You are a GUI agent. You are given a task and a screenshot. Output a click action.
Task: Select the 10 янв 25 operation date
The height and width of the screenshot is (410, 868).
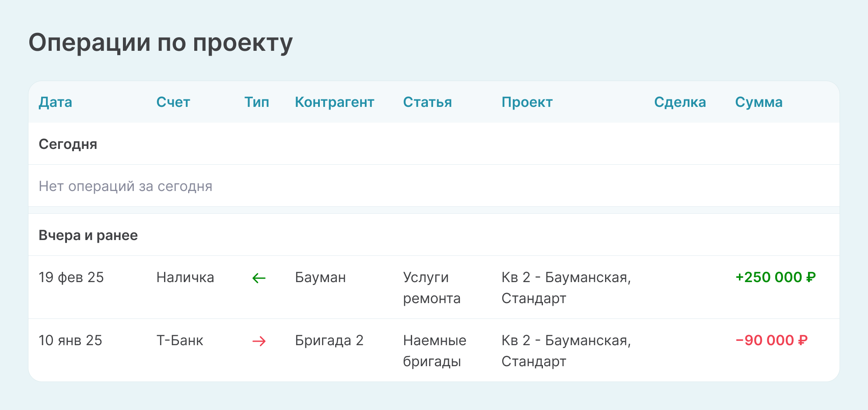pyautogui.click(x=70, y=340)
